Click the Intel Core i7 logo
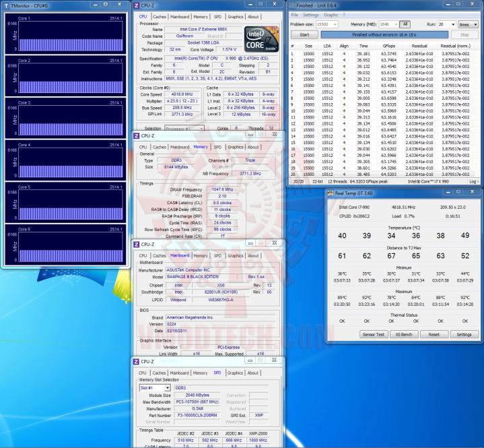Viewport: 484px width, 448px height. point(261,39)
